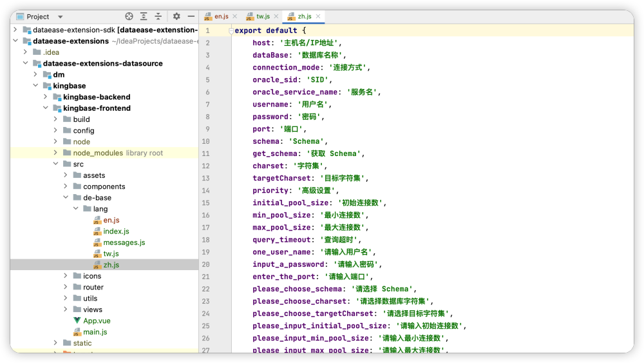This screenshot has height=363, width=644.
Task: Click the static folder row
Action: pos(104,343)
